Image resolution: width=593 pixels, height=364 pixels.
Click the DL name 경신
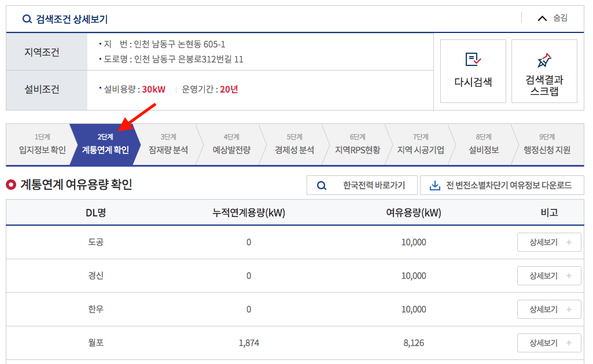[x=95, y=276]
